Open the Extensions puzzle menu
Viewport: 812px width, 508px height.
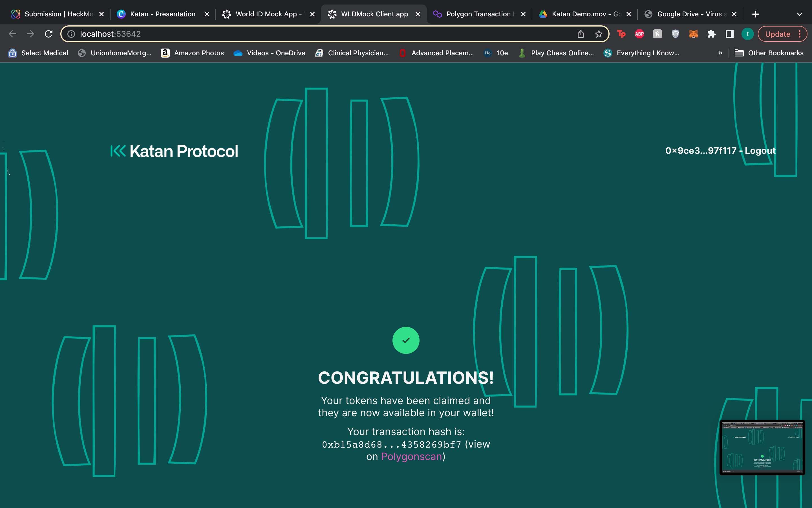[x=712, y=34]
